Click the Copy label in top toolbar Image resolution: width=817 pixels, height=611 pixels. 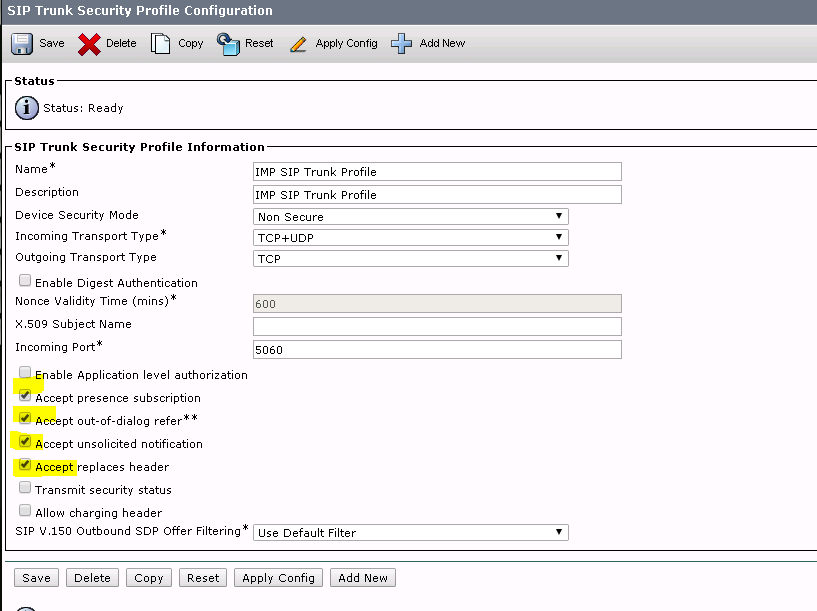click(191, 44)
